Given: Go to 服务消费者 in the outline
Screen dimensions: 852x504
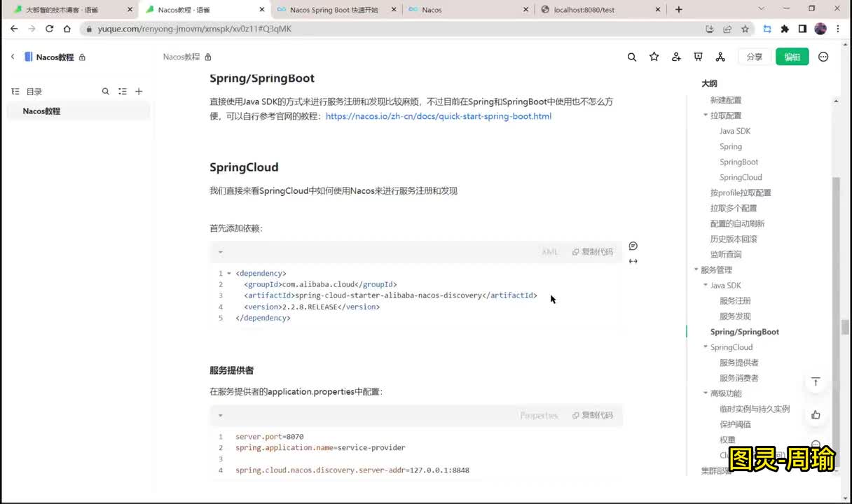Looking at the screenshot, I should pyautogui.click(x=739, y=378).
